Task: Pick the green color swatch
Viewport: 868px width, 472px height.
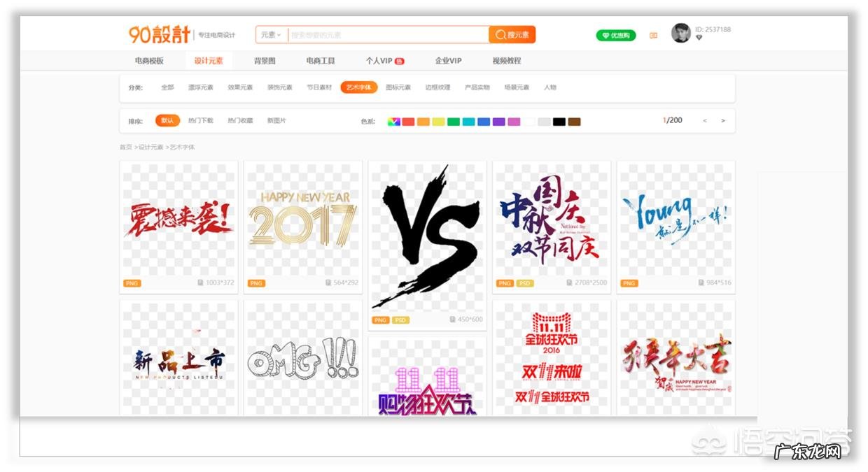Action: [x=454, y=122]
